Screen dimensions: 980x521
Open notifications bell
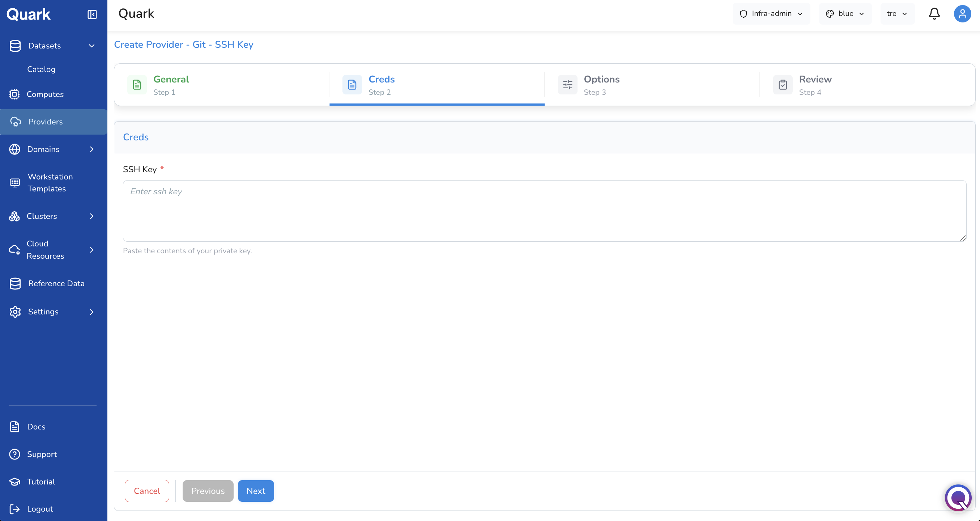click(934, 14)
